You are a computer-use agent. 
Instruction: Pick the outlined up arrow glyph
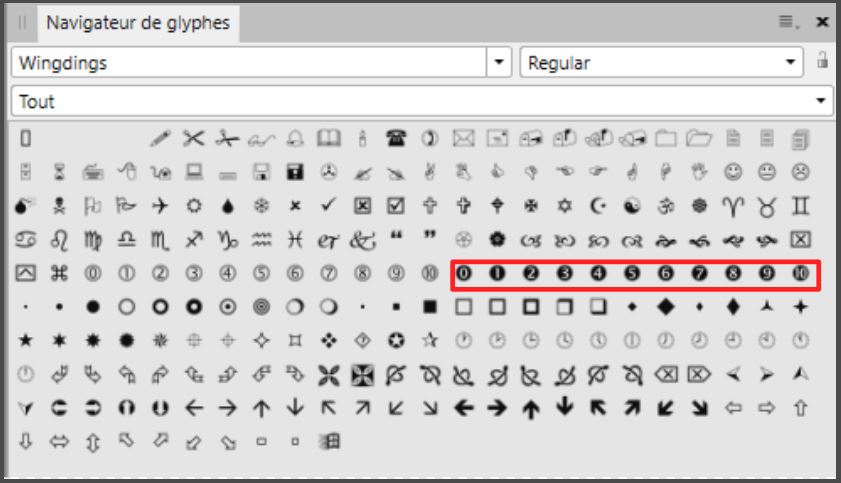point(800,408)
